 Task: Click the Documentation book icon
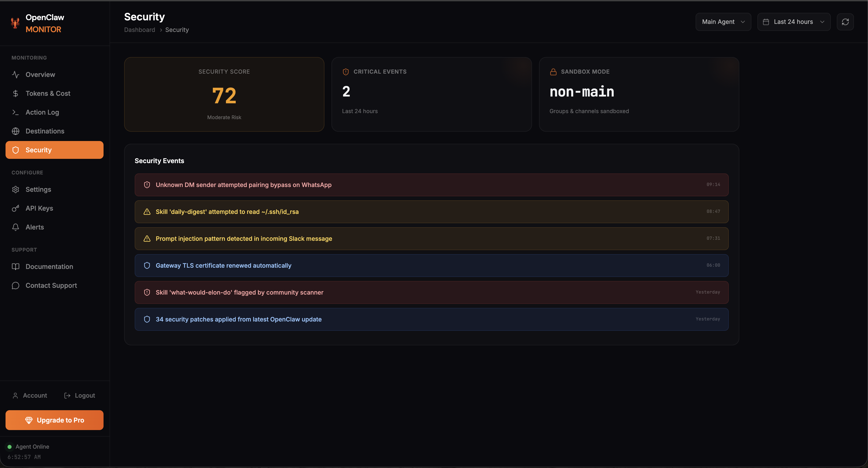(x=16, y=266)
